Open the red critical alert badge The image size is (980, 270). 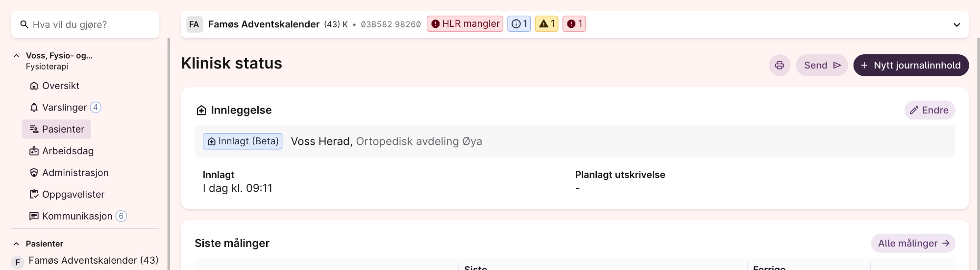tap(574, 24)
